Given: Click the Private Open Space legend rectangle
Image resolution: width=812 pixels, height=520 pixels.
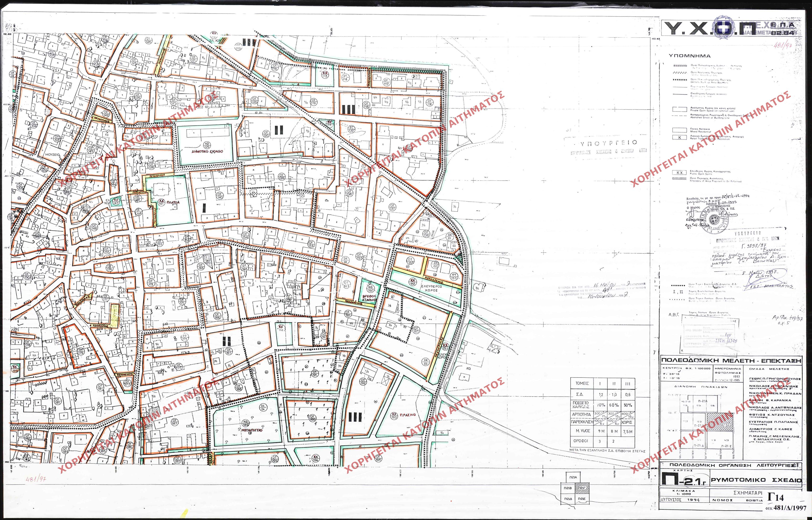Looking at the screenshot, I should point(679,109).
